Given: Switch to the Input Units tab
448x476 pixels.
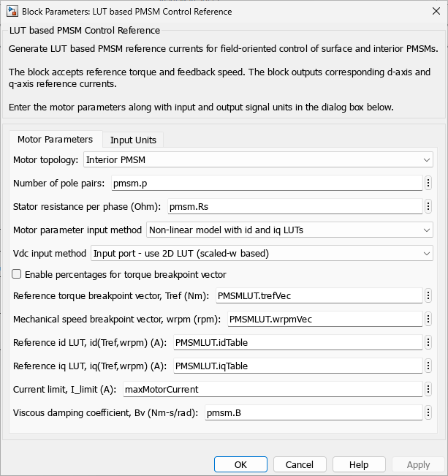Looking at the screenshot, I should [133, 140].
